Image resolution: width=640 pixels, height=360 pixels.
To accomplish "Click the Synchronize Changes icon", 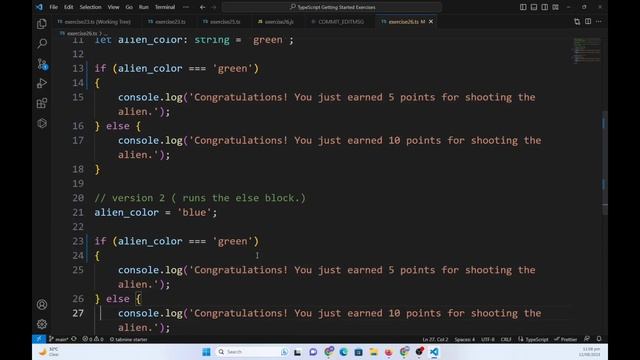I will pos(74,339).
